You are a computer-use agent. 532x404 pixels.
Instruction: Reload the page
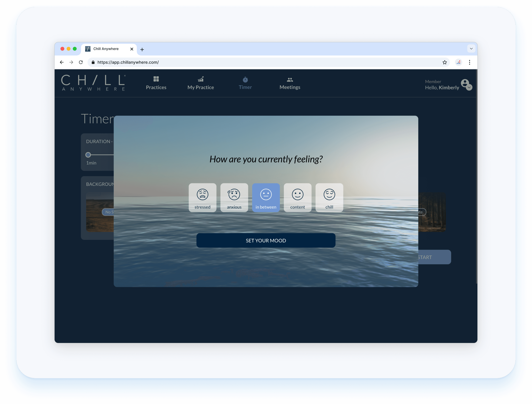81,63
